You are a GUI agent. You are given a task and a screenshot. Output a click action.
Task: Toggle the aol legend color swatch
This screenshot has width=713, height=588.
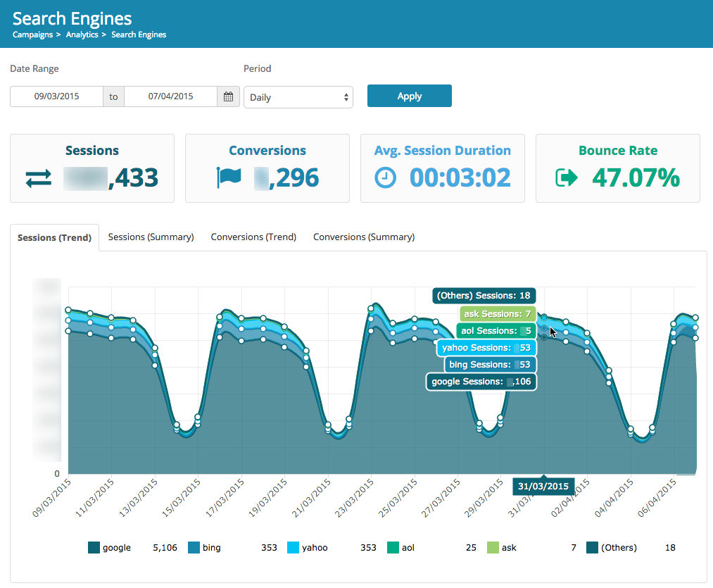pos(393,547)
